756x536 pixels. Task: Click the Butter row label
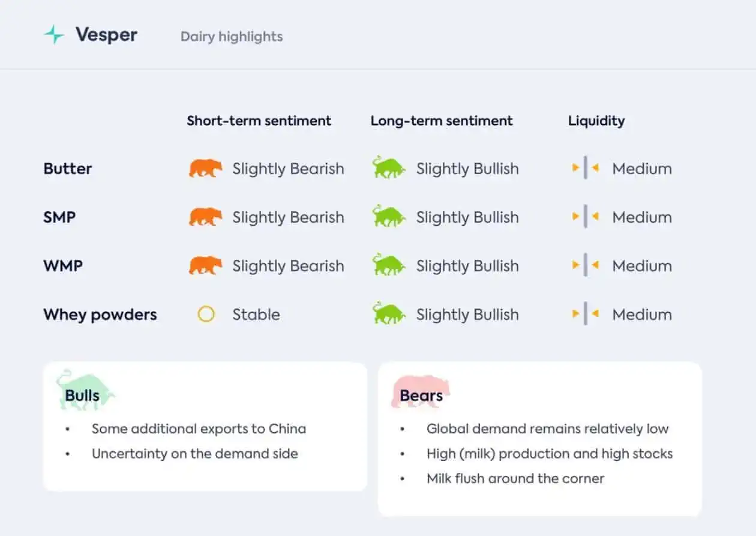(68, 169)
